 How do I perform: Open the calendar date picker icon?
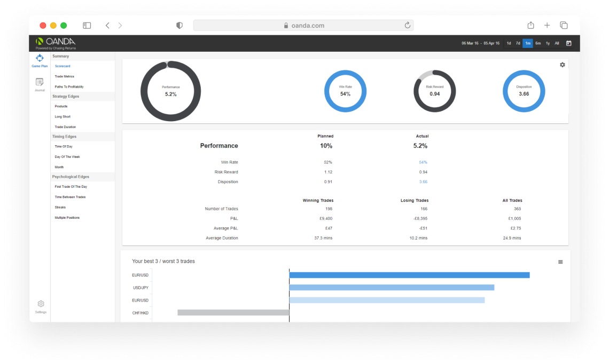click(568, 43)
